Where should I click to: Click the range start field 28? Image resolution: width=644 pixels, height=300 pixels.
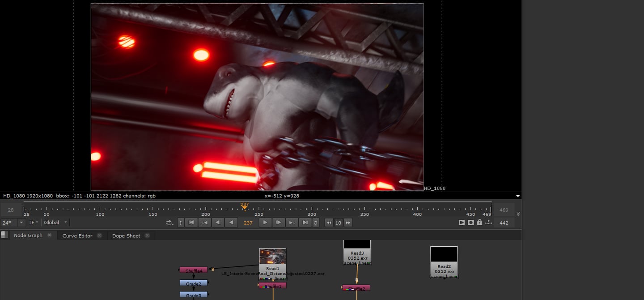tap(11, 210)
